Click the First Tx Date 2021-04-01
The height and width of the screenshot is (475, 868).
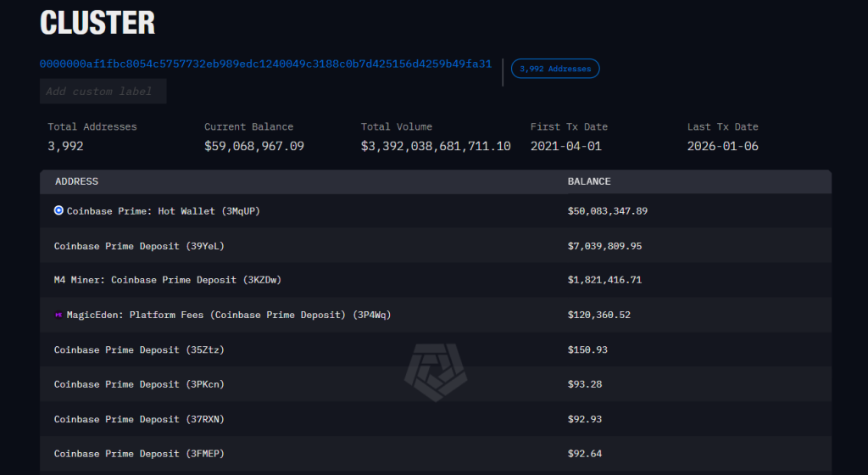(x=566, y=146)
